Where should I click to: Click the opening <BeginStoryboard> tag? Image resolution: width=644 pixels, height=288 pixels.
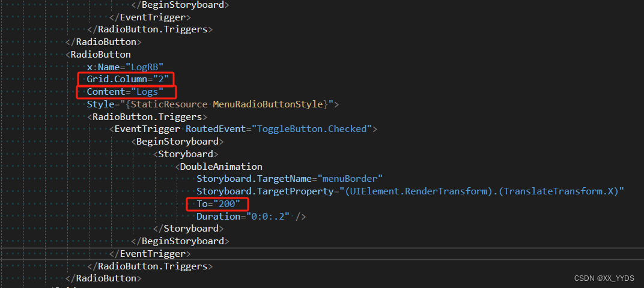(x=177, y=142)
